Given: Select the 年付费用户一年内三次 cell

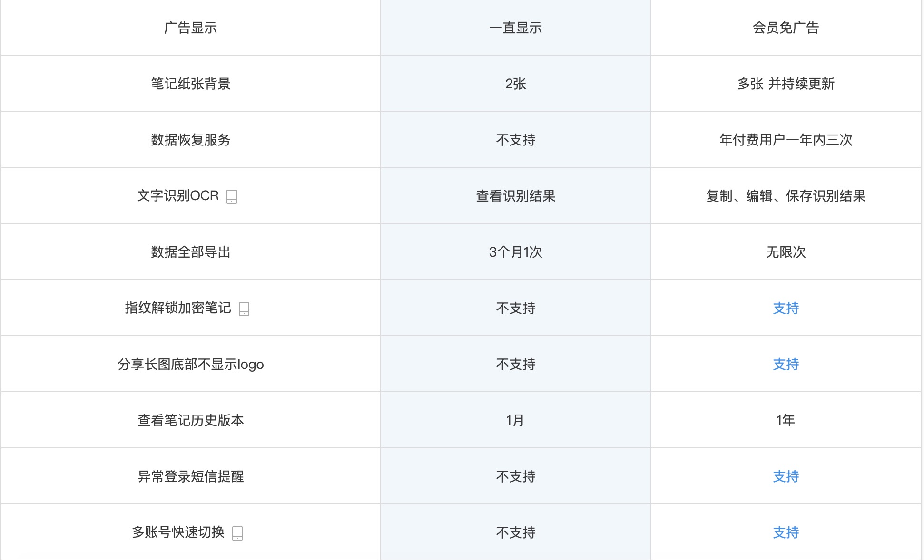Looking at the screenshot, I should [786, 140].
